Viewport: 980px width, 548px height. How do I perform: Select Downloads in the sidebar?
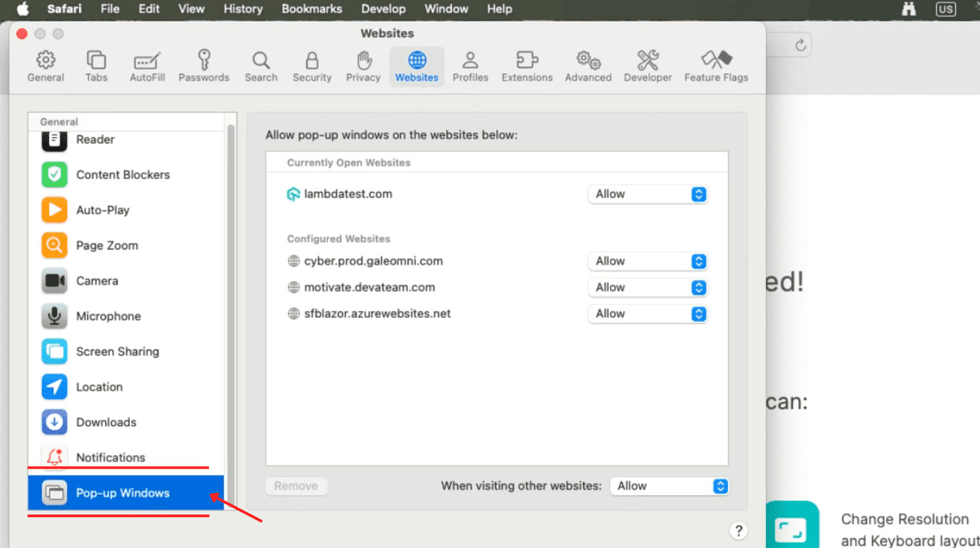[x=126, y=423]
